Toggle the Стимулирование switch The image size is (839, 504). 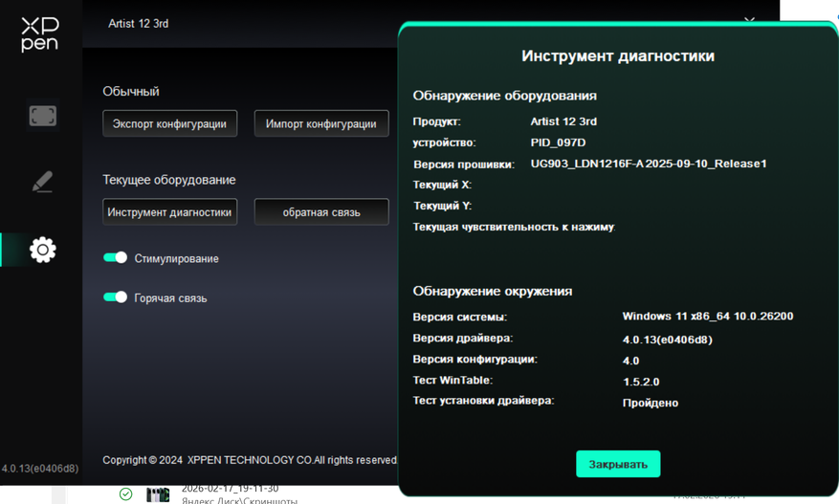pos(115,258)
